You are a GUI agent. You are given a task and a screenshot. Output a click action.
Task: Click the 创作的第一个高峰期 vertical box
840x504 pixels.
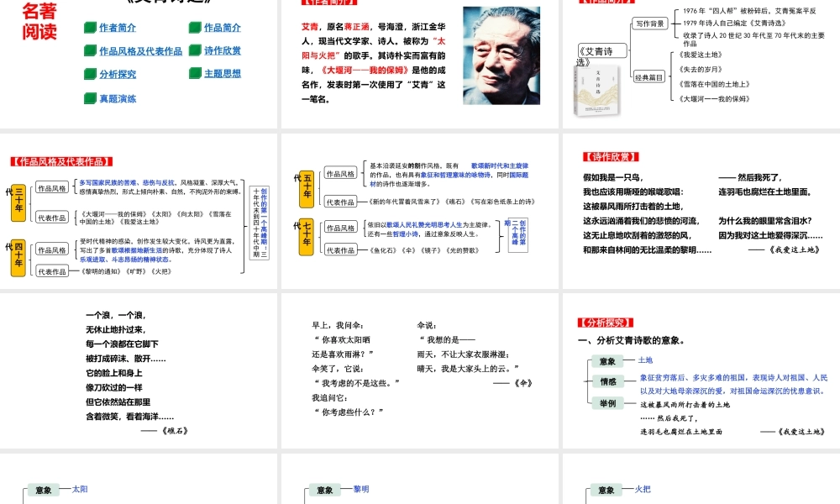point(260,223)
